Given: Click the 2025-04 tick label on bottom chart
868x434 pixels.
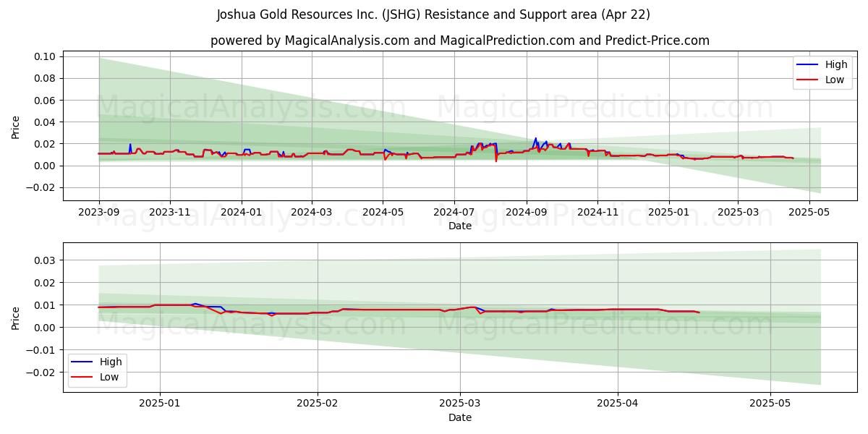Looking at the screenshot, I should (x=618, y=403).
